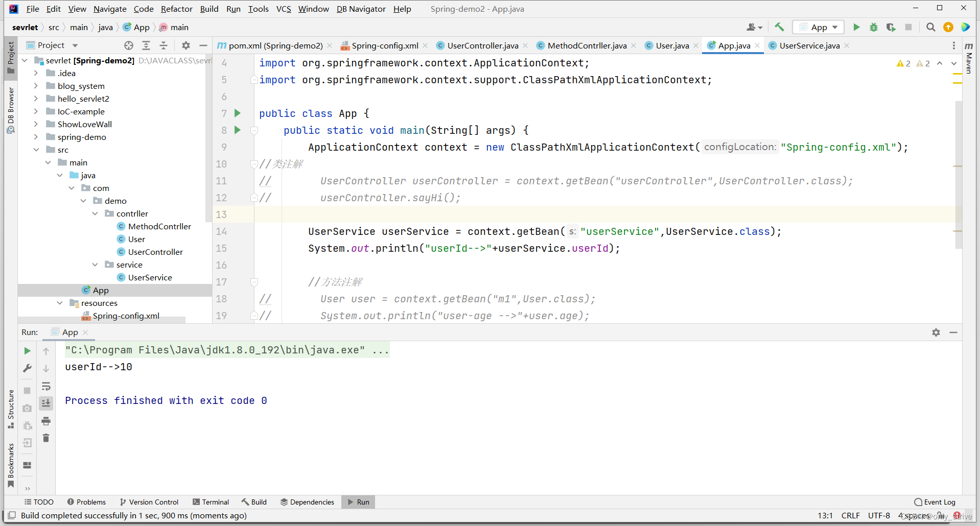Screen dimensions: 980x526
Task: Open the TODO tool window
Action: 39,502
